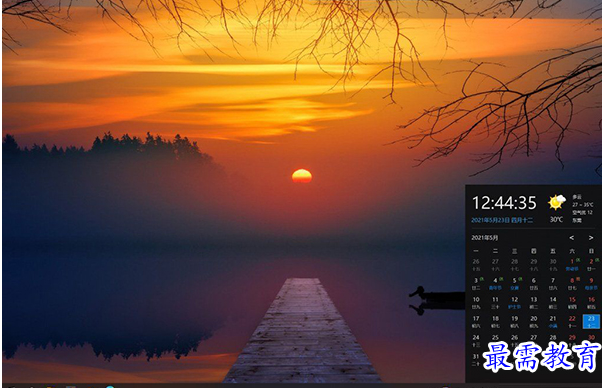Click the 30℃ current temperature
This screenshot has width=607, height=388.
pyautogui.click(x=556, y=220)
